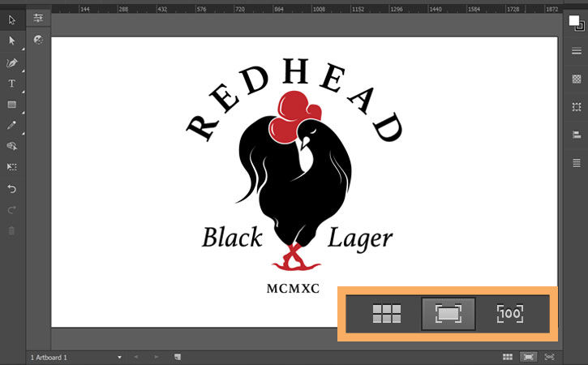Open the Transparency checkerboard panel
The height and width of the screenshot is (365, 588).
(577, 79)
